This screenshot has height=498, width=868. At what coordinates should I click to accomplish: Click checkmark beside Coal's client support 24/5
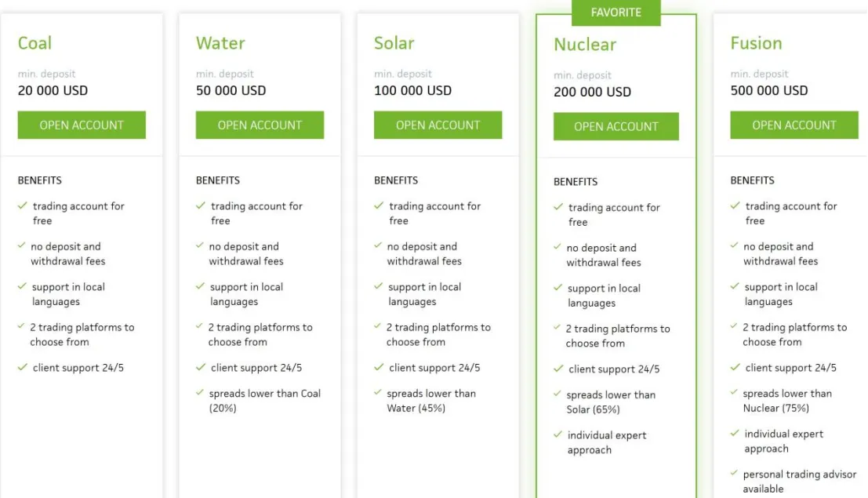click(x=22, y=367)
